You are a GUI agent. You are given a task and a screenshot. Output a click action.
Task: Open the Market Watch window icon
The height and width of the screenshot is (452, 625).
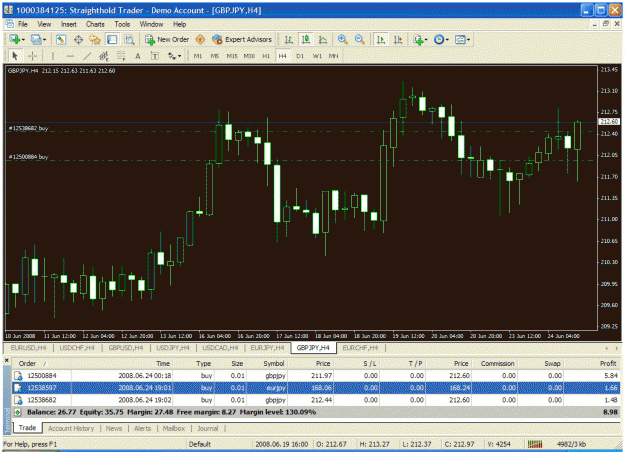pyautogui.click(x=61, y=39)
